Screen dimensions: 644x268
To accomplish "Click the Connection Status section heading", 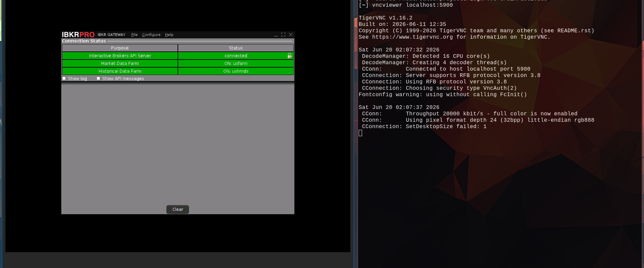I will [84, 41].
